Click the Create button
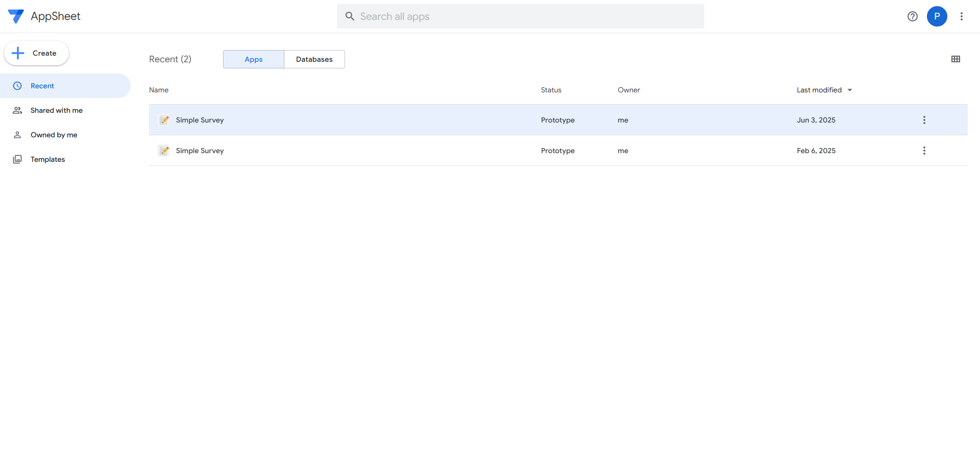The height and width of the screenshot is (465, 980). 36,53
